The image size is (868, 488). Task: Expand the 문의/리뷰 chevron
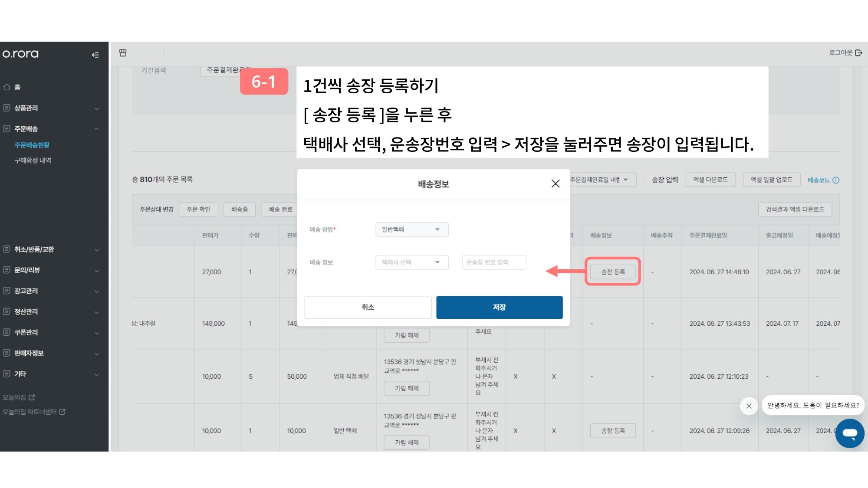tap(97, 271)
